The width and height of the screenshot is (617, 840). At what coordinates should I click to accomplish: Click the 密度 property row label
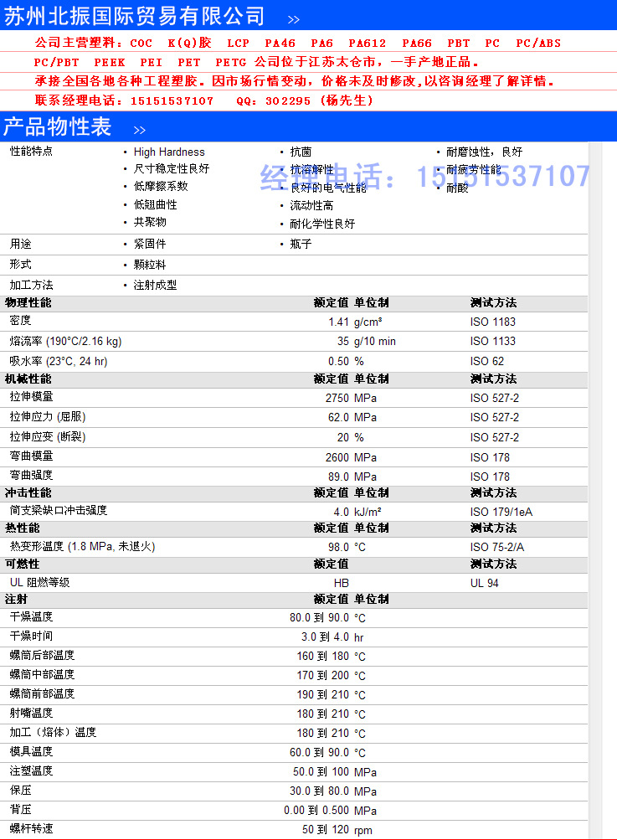pyautogui.click(x=20, y=321)
